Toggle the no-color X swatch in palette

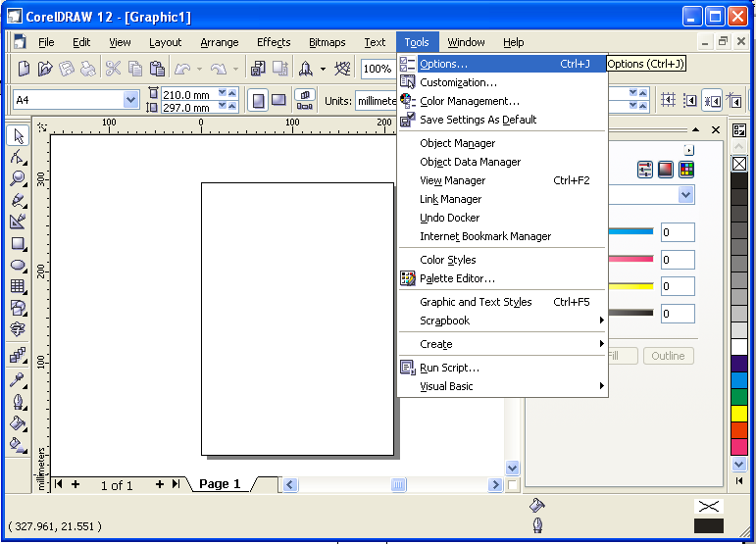tap(739, 164)
